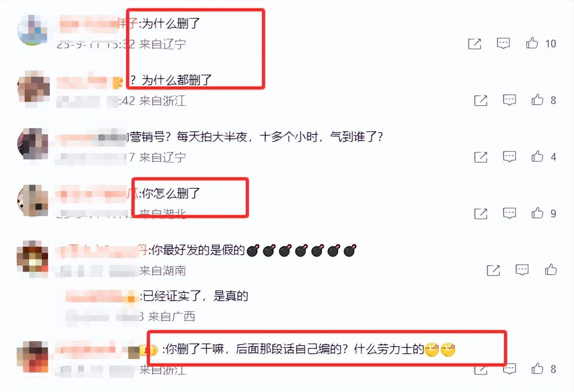This screenshot has width=574, height=392.
Task: Share the 营销号 comment from 辽宁
Action: 481,157
